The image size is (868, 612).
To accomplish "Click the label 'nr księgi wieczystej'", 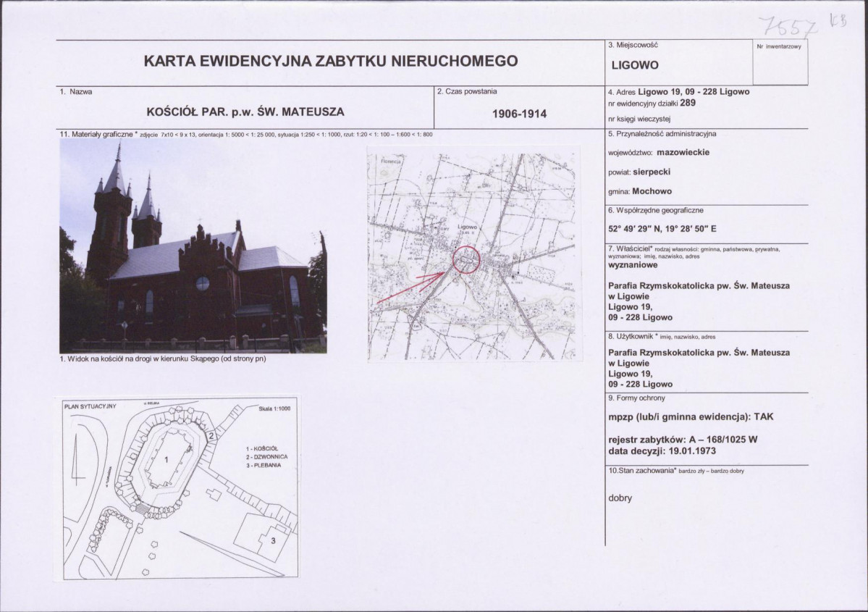I will click(x=639, y=119).
